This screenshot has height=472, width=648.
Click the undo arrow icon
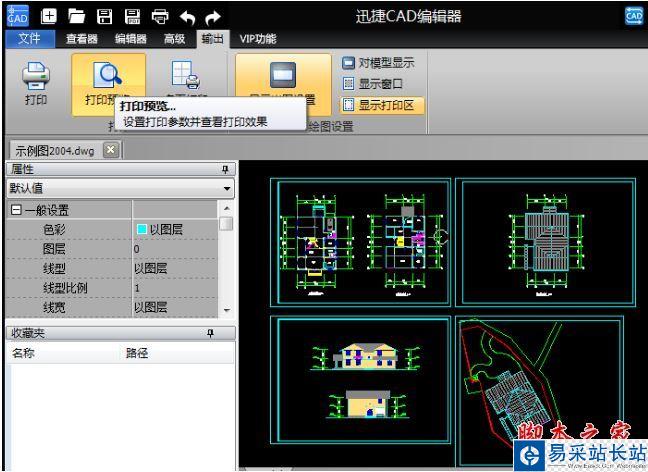coord(188,17)
